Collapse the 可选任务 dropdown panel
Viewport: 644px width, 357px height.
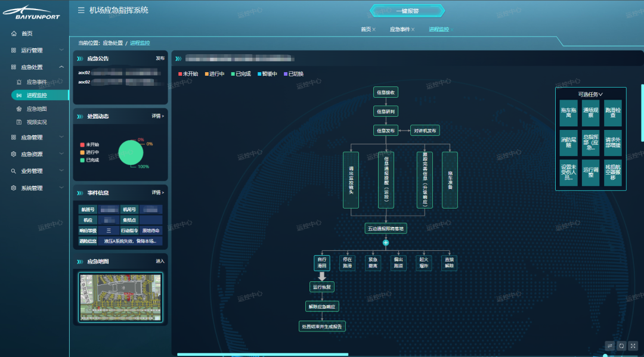tap(590, 94)
